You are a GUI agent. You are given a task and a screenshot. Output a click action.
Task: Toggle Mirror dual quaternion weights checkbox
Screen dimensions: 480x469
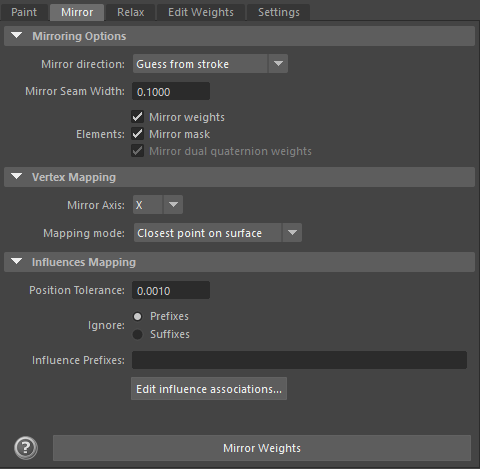[137, 151]
